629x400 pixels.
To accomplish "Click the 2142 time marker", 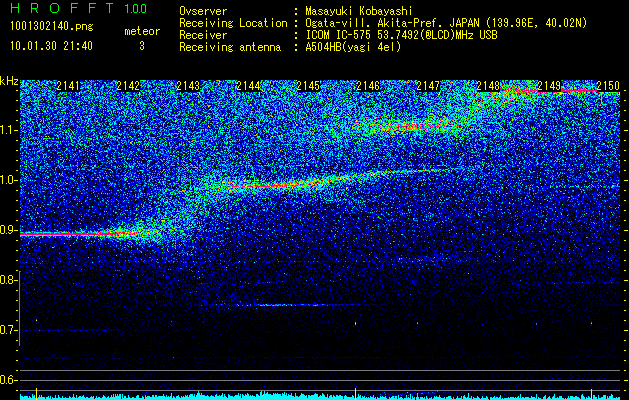I will 128,86.
